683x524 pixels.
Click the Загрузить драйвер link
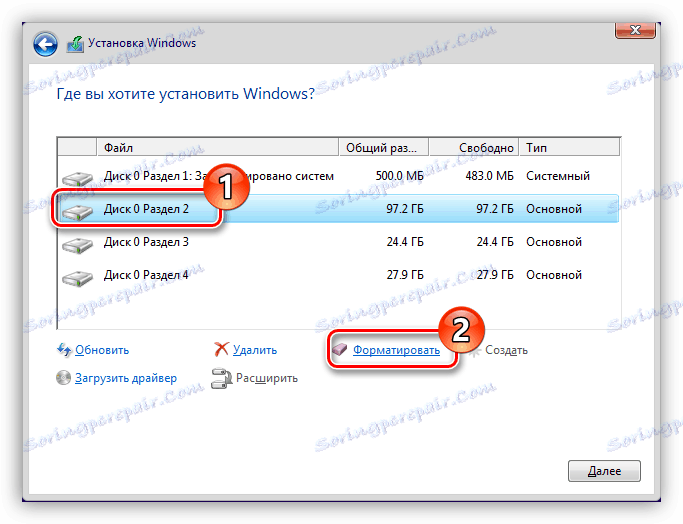tap(126, 378)
